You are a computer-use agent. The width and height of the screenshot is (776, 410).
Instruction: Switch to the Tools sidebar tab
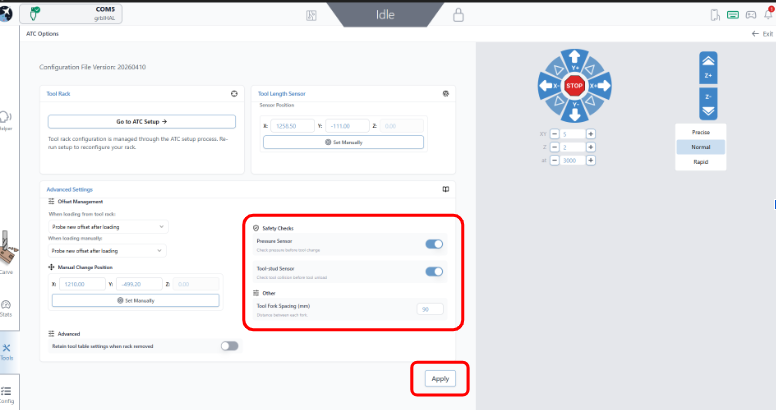click(x=7, y=352)
